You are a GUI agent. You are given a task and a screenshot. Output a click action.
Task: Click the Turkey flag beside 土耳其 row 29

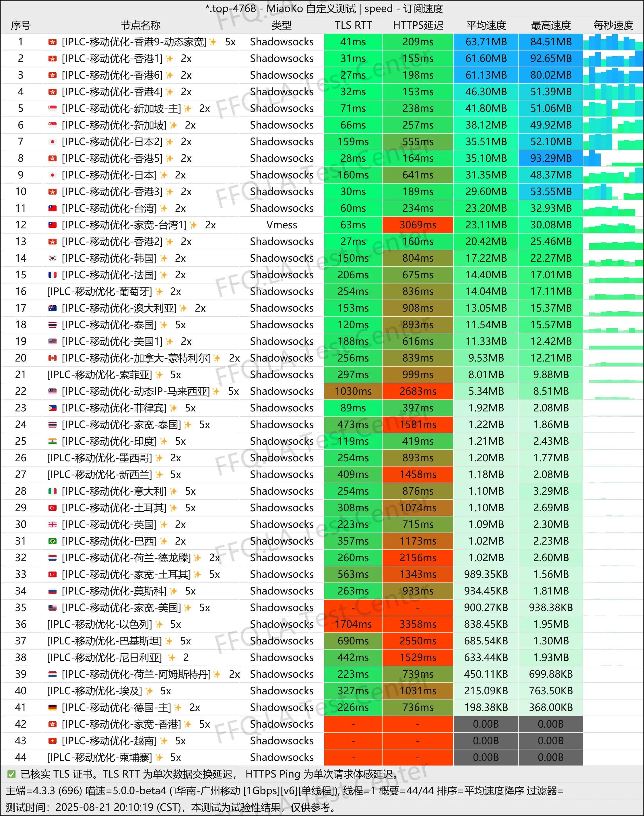tap(53, 508)
